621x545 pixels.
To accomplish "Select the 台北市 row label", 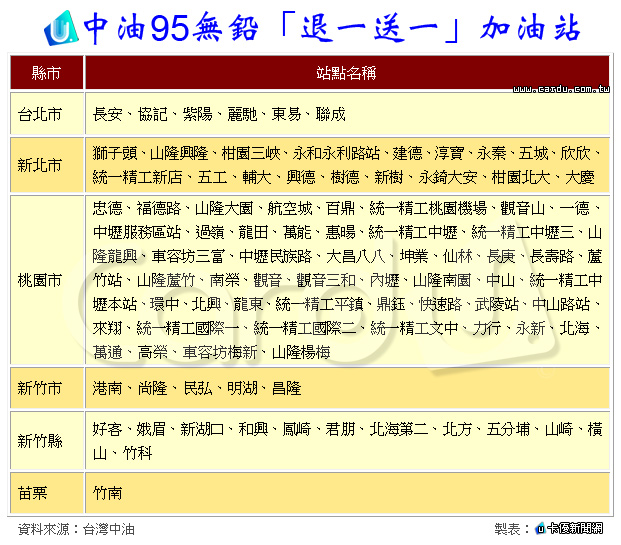I will click(x=40, y=114).
